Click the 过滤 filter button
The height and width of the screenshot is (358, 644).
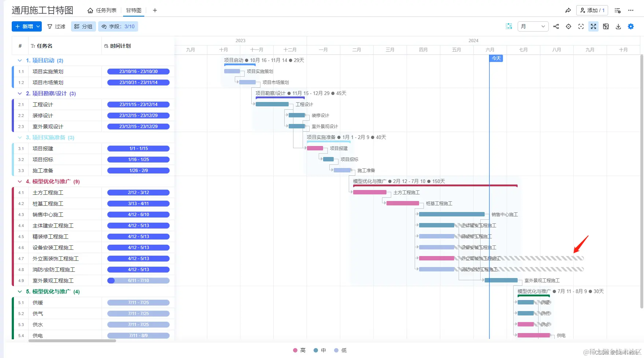click(x=56, y=26)
